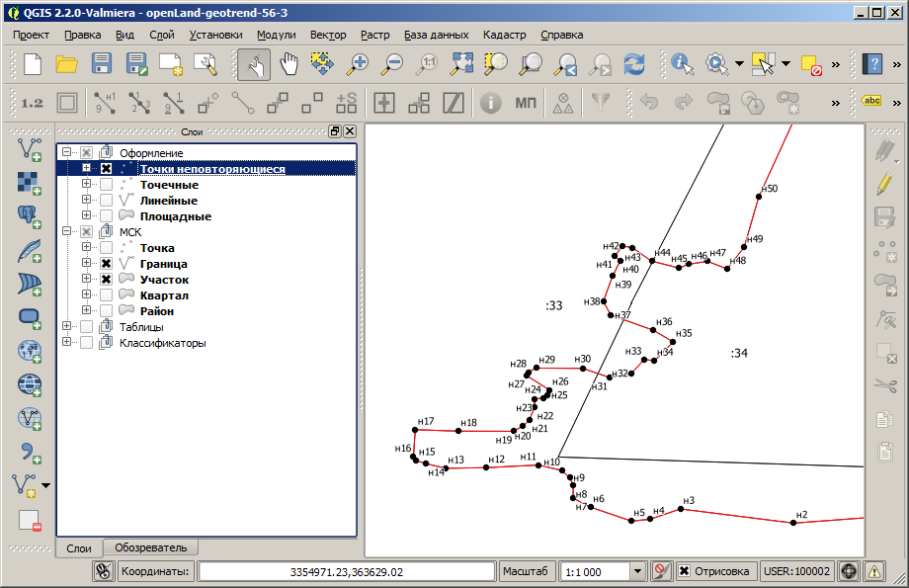Open the Слой menu
The height and width of the screenshot is (588, 909).
click(162, 35)
